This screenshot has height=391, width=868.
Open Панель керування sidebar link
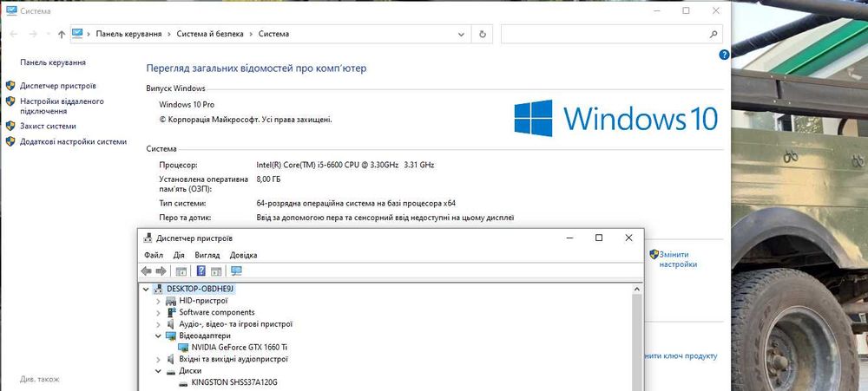pos(53,62)
